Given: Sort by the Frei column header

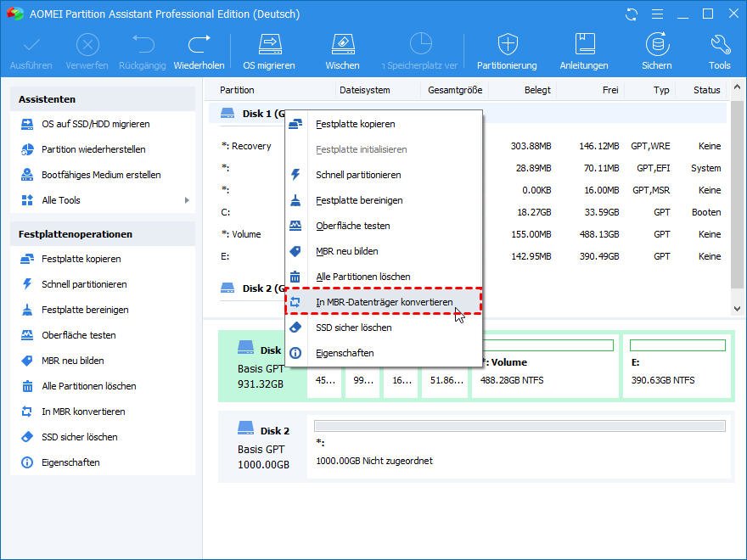Looking at the screenshot, I should 610,90.
